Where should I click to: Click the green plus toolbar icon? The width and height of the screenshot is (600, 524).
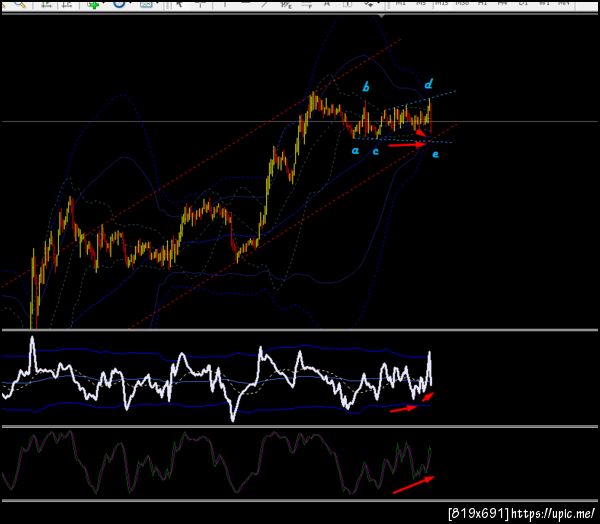93,4
